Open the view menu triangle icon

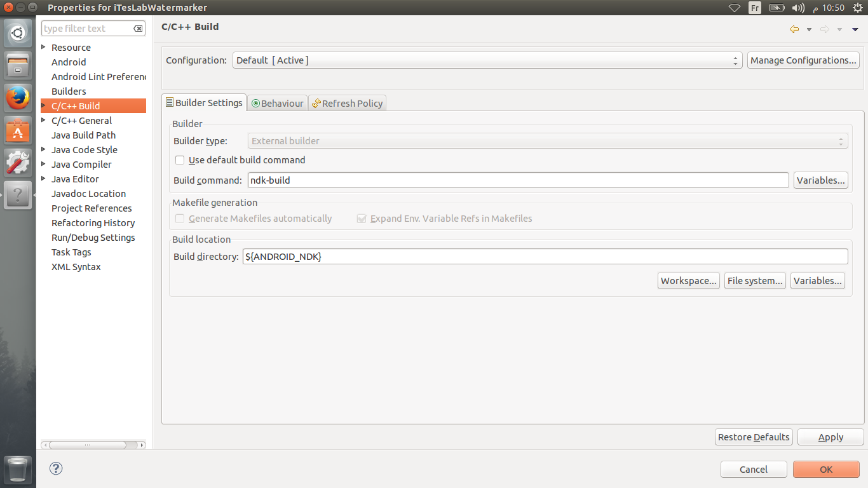tap(855, 29)
